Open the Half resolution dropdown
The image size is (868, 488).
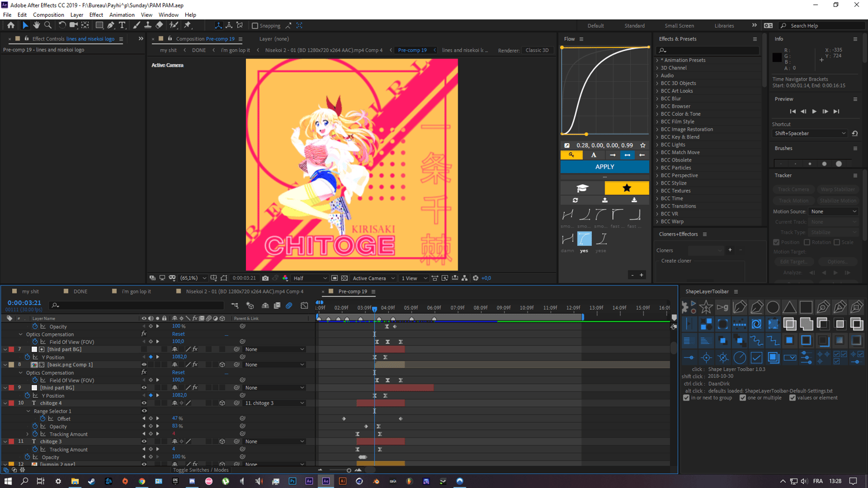(310, 278)
